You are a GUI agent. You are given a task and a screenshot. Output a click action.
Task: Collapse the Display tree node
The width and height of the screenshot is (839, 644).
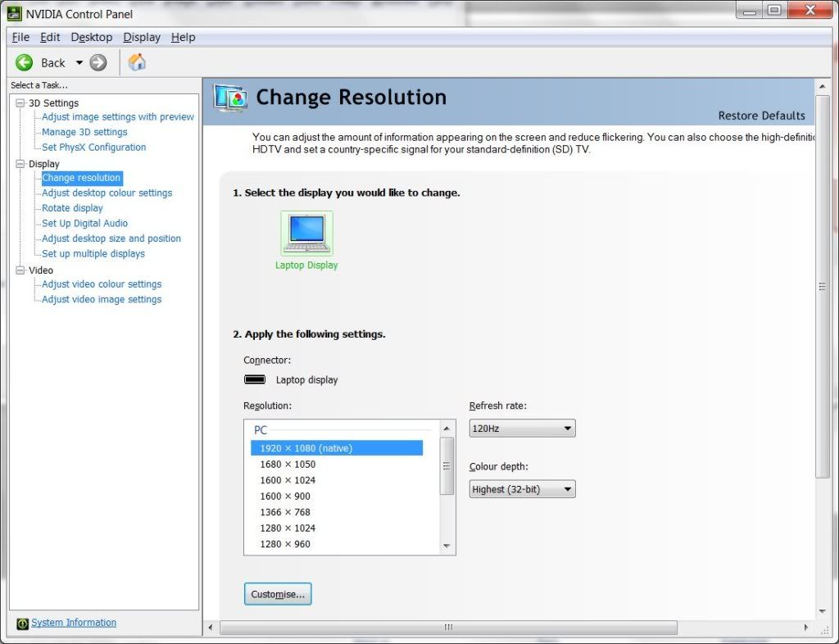(21, 164)
